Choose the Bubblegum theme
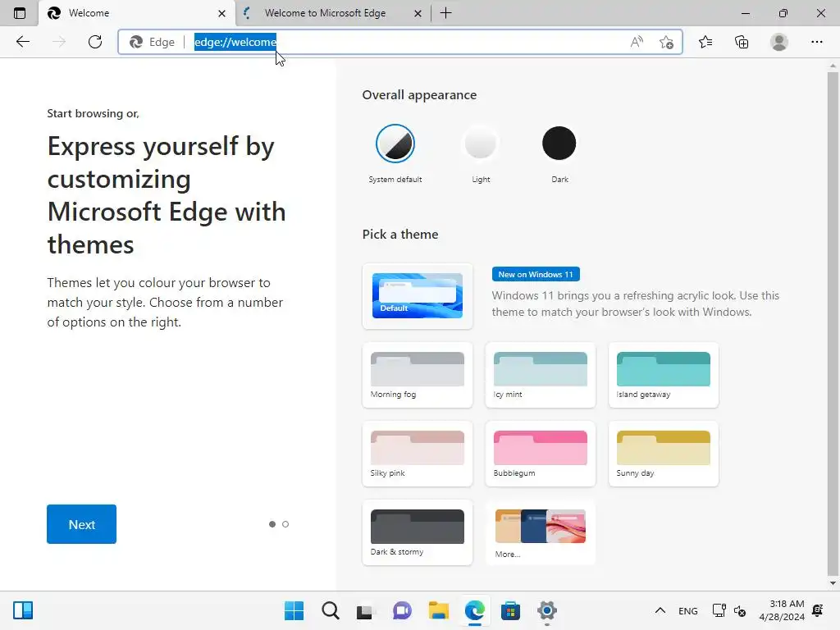This screenshot has width=840, height=630. [x=540, y=454]
